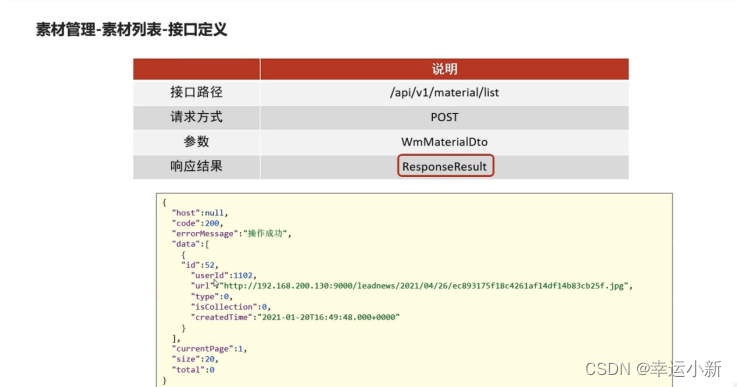This screenshot has width=737, height=387.
Task: Click the 接口路径 row label
Action: coord(196,92)
